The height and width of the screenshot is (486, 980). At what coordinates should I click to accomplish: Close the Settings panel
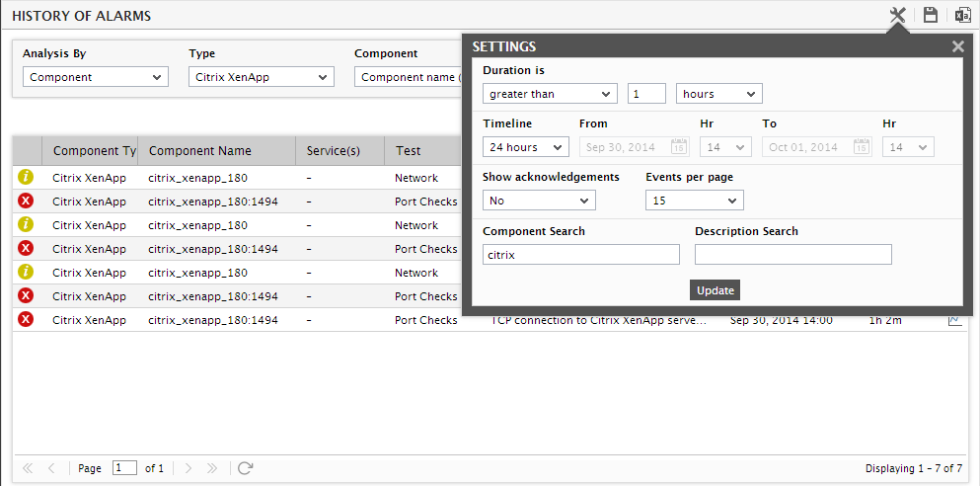coord(957,46)
